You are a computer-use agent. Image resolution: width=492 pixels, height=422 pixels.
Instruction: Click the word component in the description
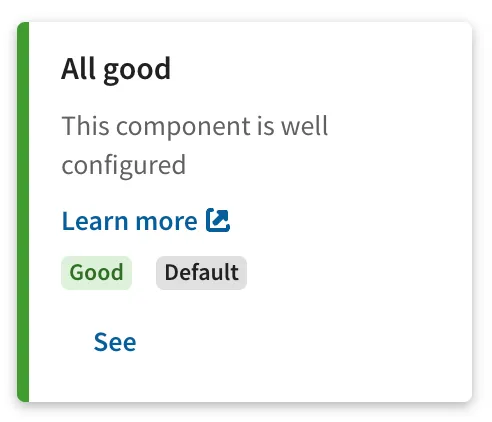coord(183,128)
